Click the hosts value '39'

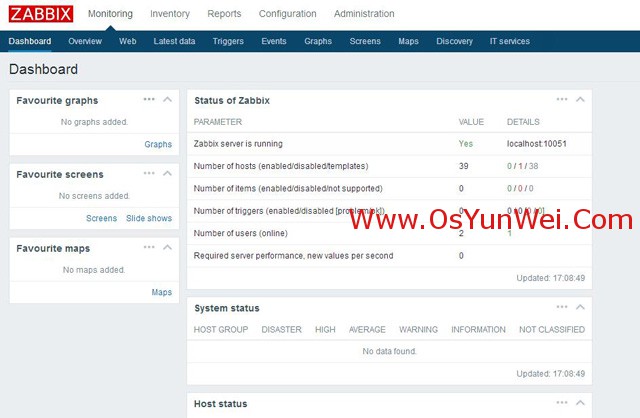pos(463,166)
